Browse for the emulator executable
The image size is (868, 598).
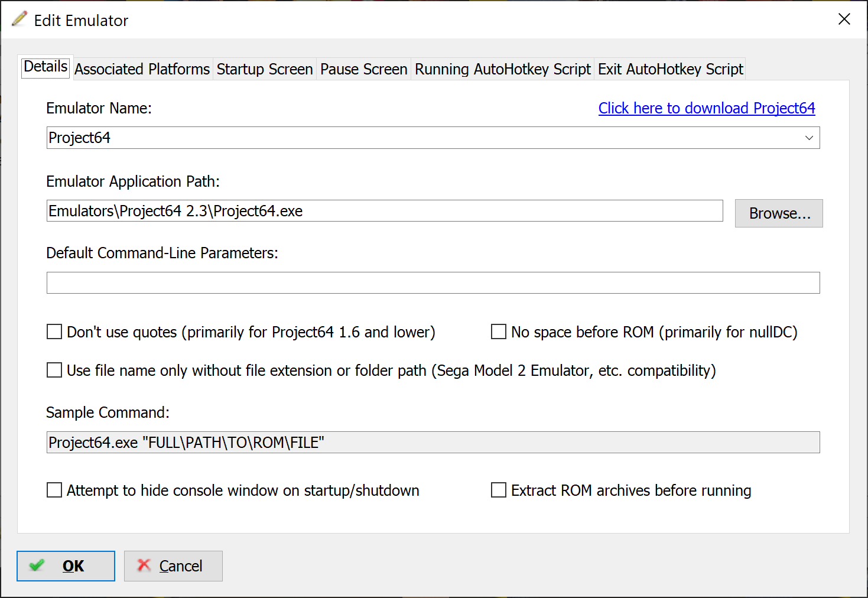(x=779, y=213)
